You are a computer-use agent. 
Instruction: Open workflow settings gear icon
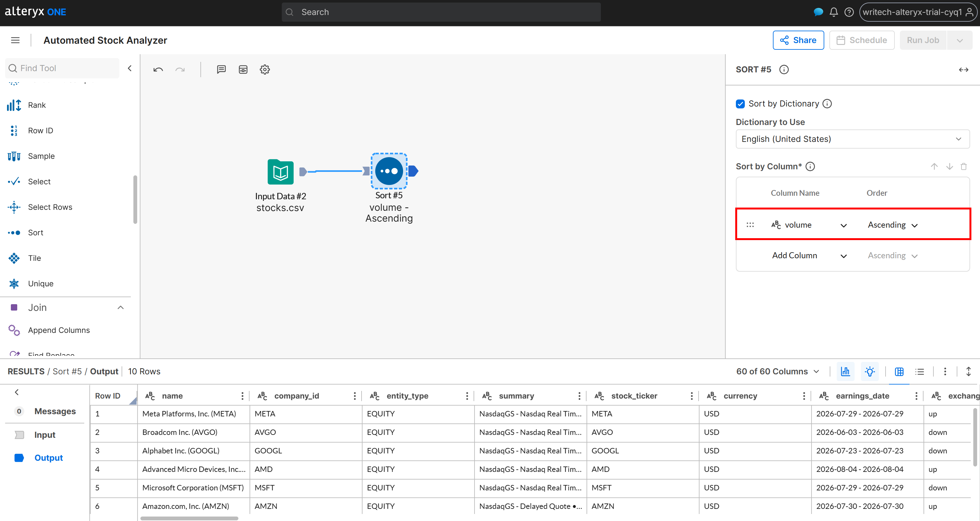point(265,70)
